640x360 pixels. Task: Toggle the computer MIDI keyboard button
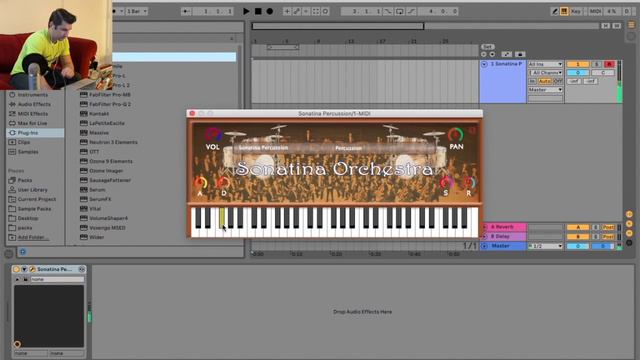[564, 11]
